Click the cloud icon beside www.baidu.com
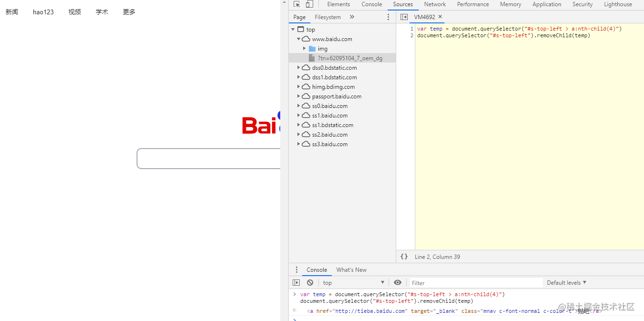This screenshot has width=644, height=321. 306,39
